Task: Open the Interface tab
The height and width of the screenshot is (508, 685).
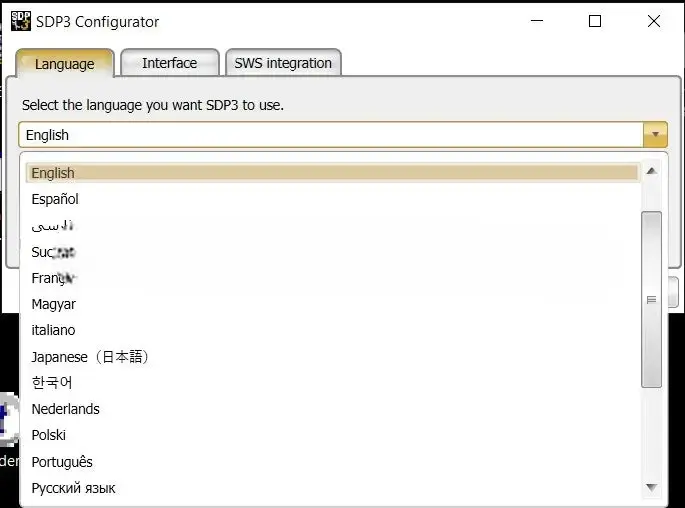Action: [x=170, y=62]
